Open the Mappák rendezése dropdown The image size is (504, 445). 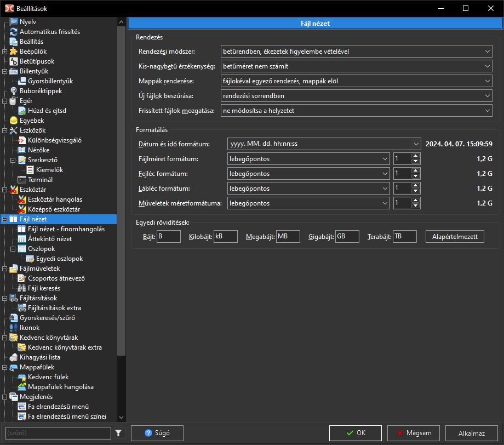[x=357, y=81]
